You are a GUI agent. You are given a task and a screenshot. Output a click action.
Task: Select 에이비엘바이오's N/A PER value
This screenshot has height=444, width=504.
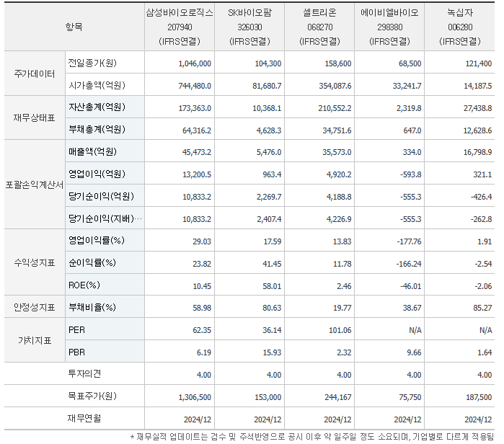415,331
